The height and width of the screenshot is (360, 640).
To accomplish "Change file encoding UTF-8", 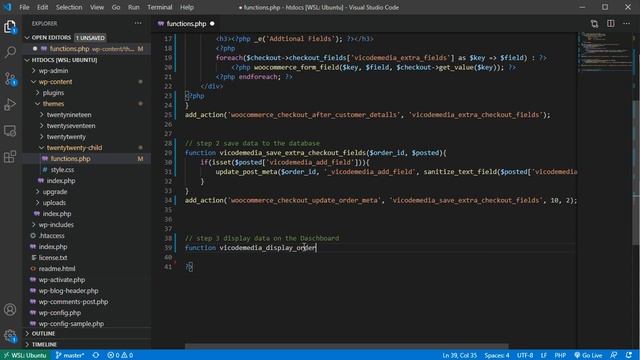I will pyautogui.click(x=525, y=355).
